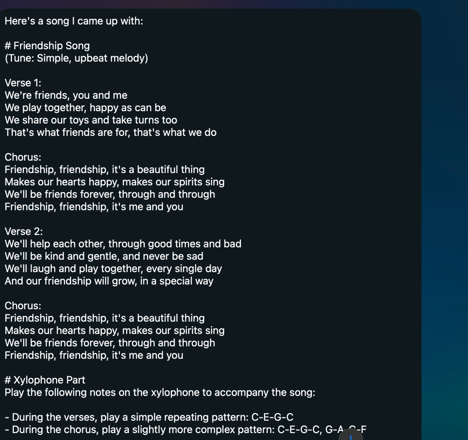Click the '# Friendship Song' heading text
The height and width of the screenshot is (440, 468).
click(x=47, y=46)
